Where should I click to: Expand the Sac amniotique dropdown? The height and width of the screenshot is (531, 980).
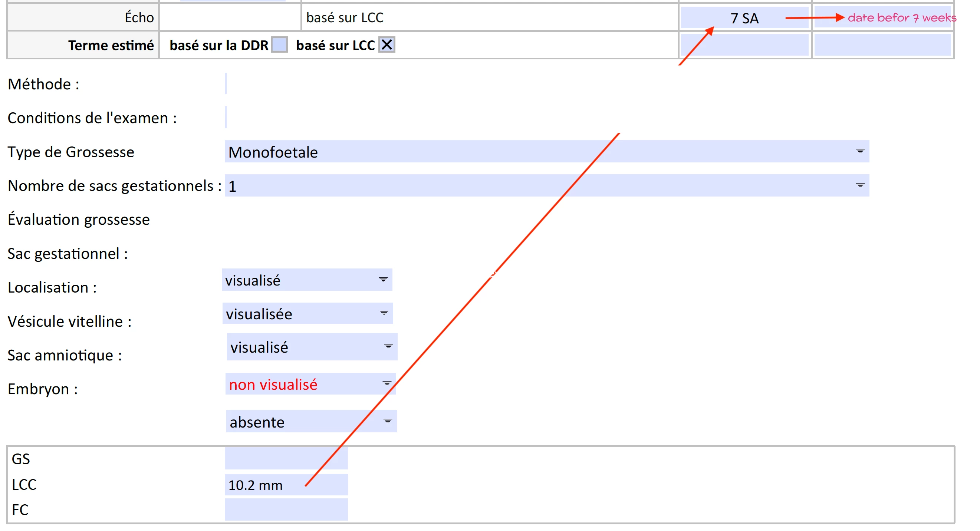pos(388,346)
